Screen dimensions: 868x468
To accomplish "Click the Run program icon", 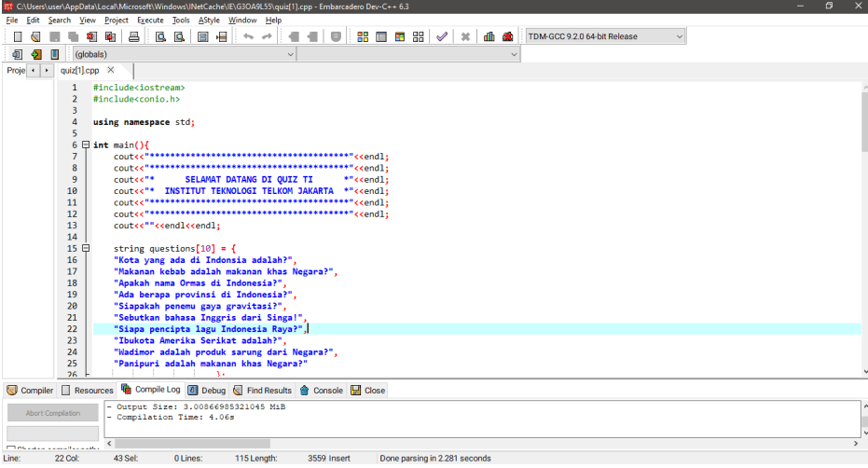I will point(380,36).
